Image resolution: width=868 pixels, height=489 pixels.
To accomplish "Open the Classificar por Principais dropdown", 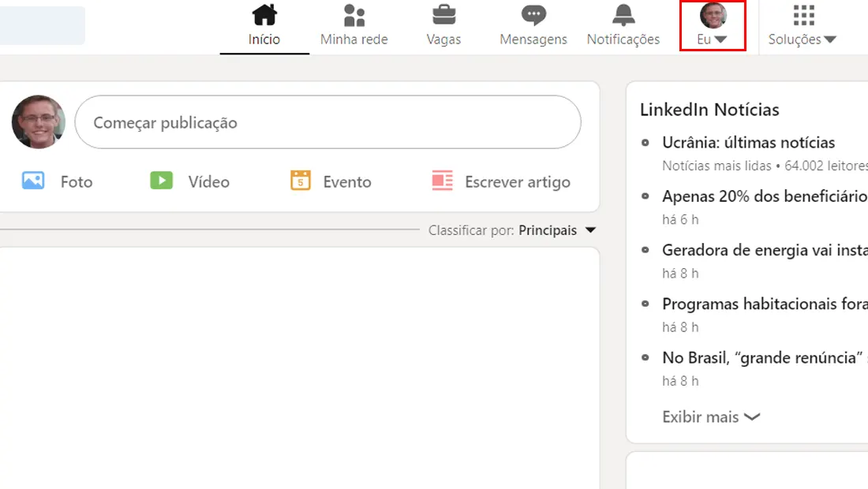I will point(512,230).
